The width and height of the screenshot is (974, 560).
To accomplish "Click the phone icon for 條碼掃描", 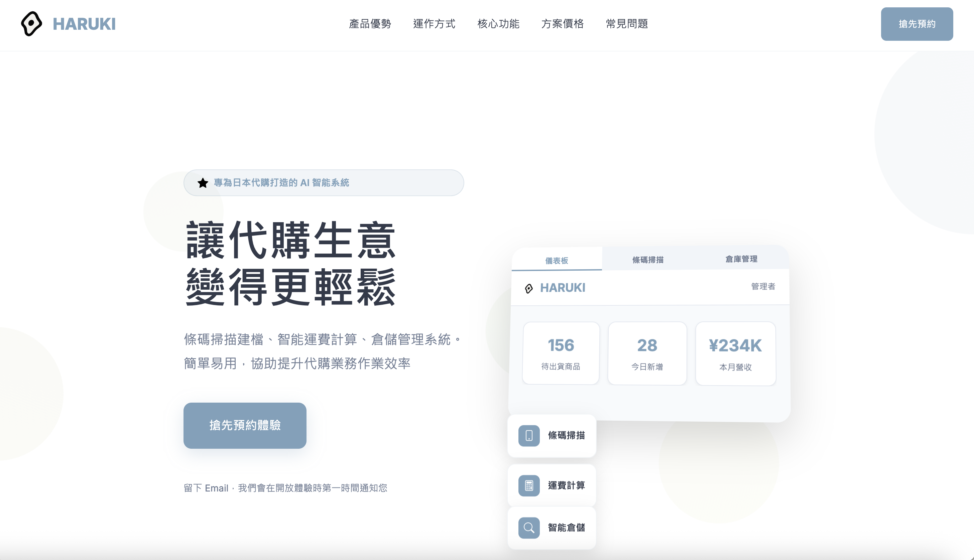I will tap(529, 435).
